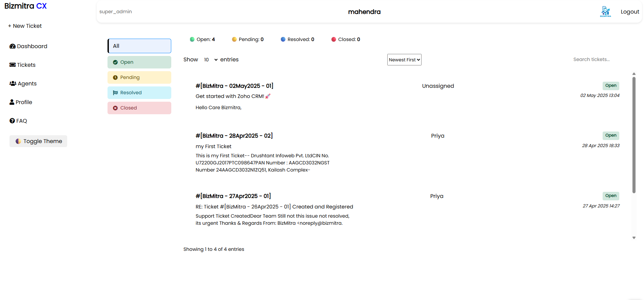Focus the Search tickets input field

click(x=597, y=60)
